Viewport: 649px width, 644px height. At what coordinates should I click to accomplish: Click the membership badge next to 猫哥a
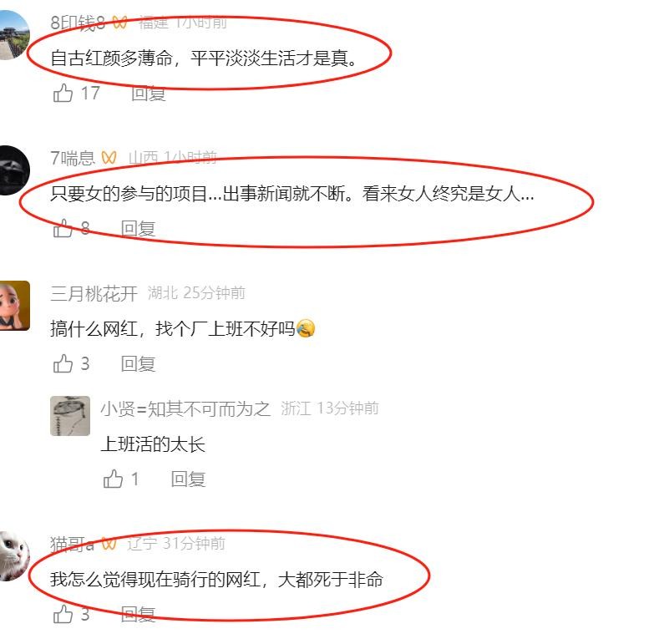[x=109, y=544]
